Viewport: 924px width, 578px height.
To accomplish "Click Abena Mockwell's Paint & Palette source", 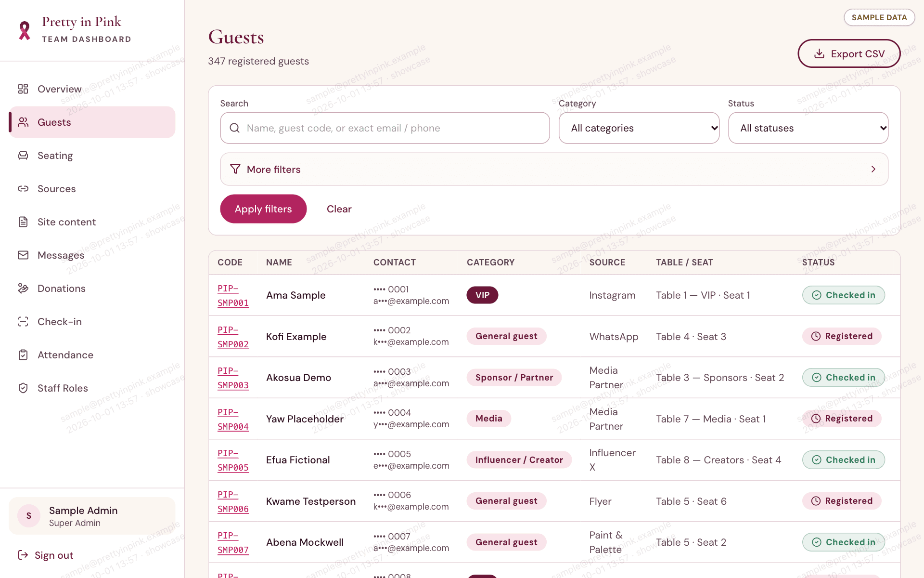I will pyautogui.click(x=606, y=542).
